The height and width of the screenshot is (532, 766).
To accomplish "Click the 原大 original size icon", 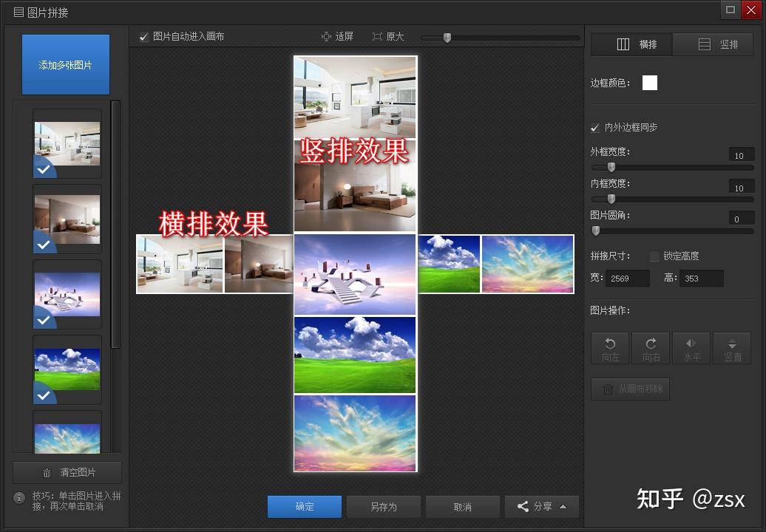I will point(377,37).
